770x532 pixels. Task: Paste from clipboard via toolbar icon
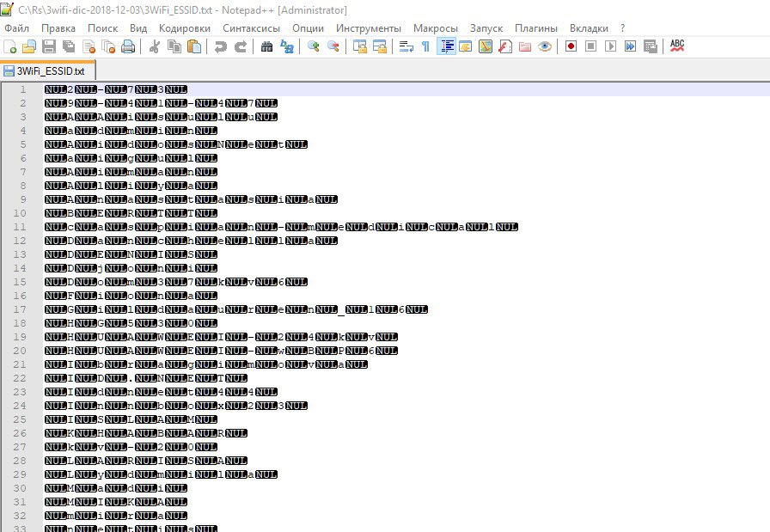pyautogui.click(x=194, y=46)
